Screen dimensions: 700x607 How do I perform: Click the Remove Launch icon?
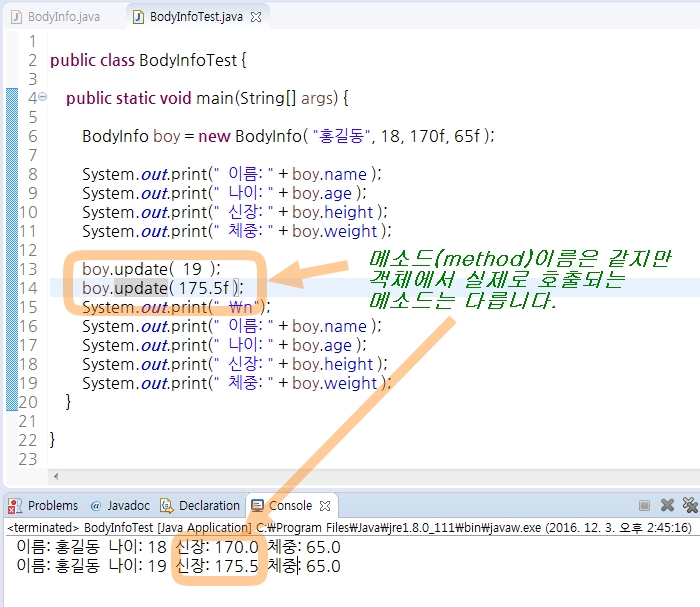(x=667, y=505)
